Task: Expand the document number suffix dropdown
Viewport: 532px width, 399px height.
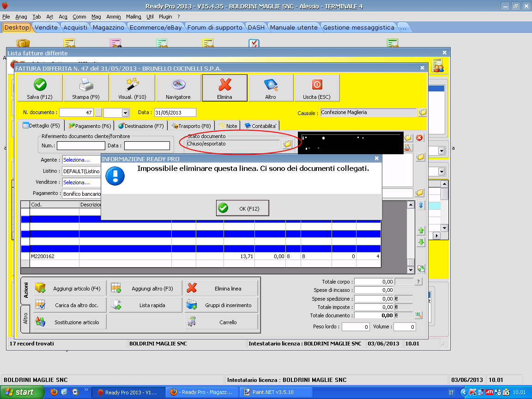Action: tap(125, 113)
